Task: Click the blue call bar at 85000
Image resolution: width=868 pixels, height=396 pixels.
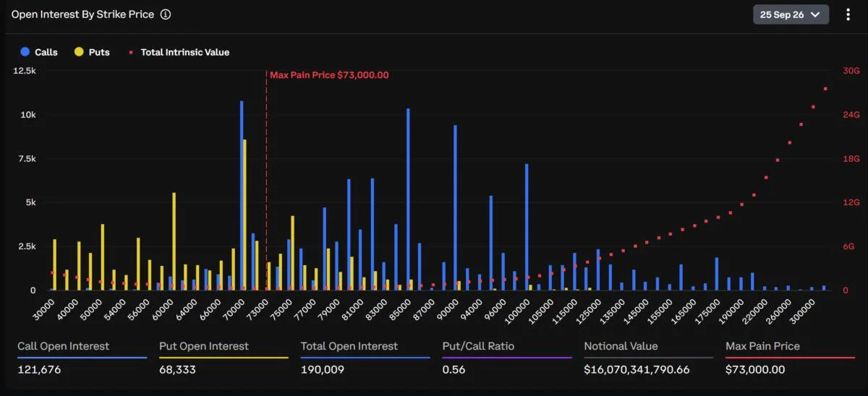Action: 408,199
